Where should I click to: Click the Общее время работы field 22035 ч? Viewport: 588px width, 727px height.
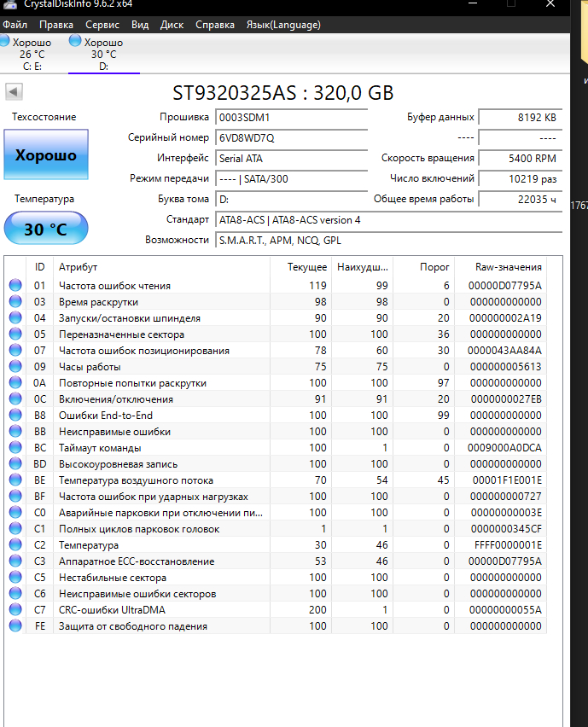pyautogui.click(x=521, y=199)
